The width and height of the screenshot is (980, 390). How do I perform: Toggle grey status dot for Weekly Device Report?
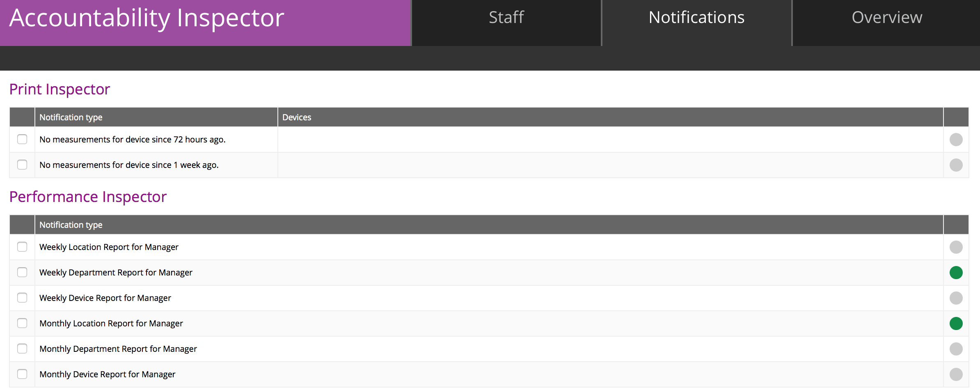point(956,298)
